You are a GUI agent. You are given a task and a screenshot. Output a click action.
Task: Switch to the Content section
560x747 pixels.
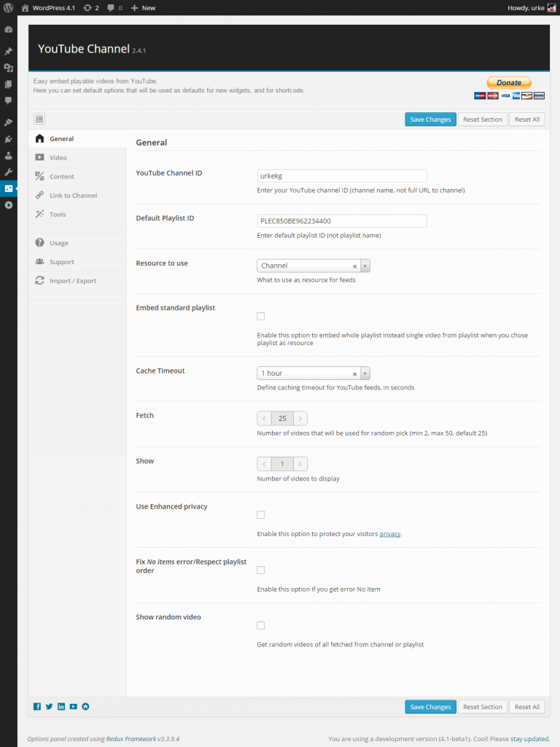(x=77, y=177)
